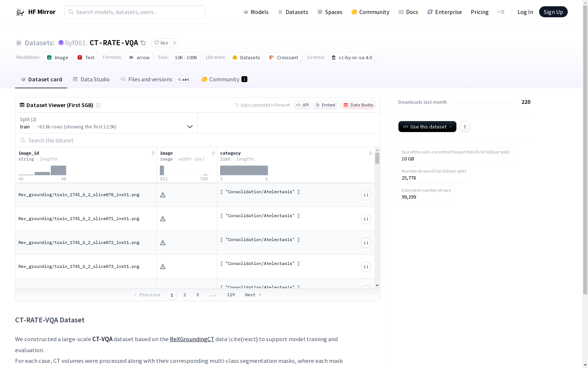
Task: Follow the ReXGroundingCT link
Action: pyautogui.click(x=192, y=339)
